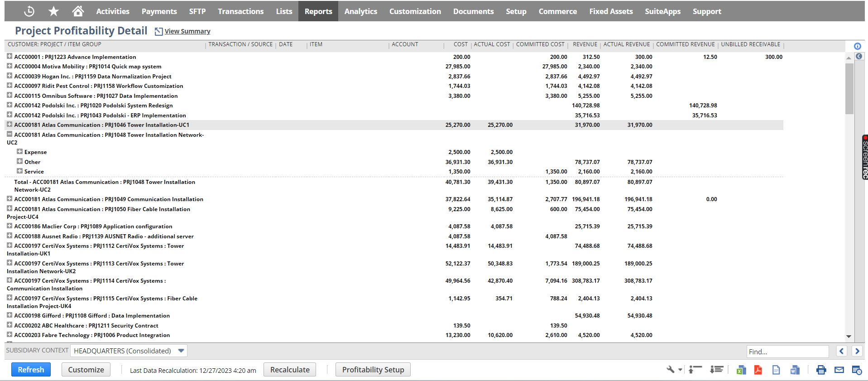Click the Unbilled Receivable column header
The image size is (868, 381).
(x=751, y=44)
